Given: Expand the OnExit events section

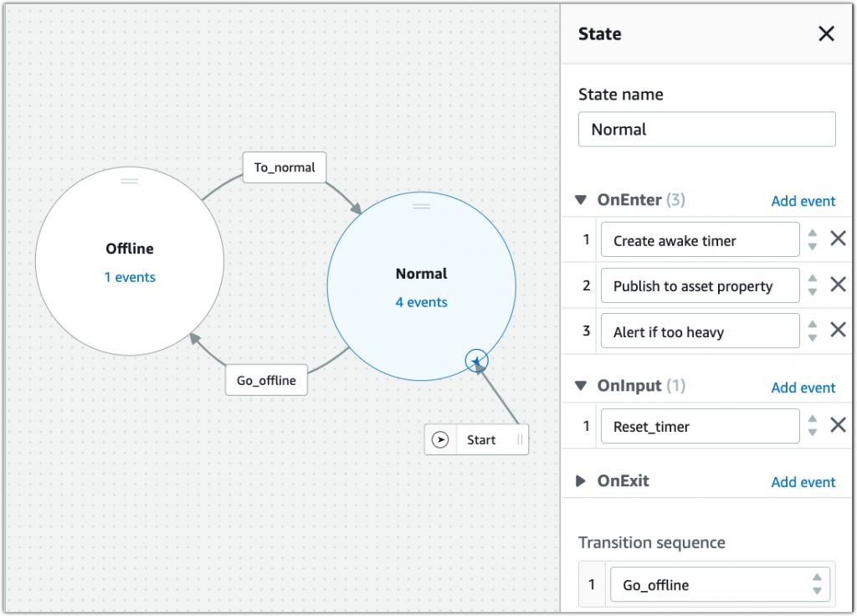Looking at the screenshot, I should tap(581, 480).
